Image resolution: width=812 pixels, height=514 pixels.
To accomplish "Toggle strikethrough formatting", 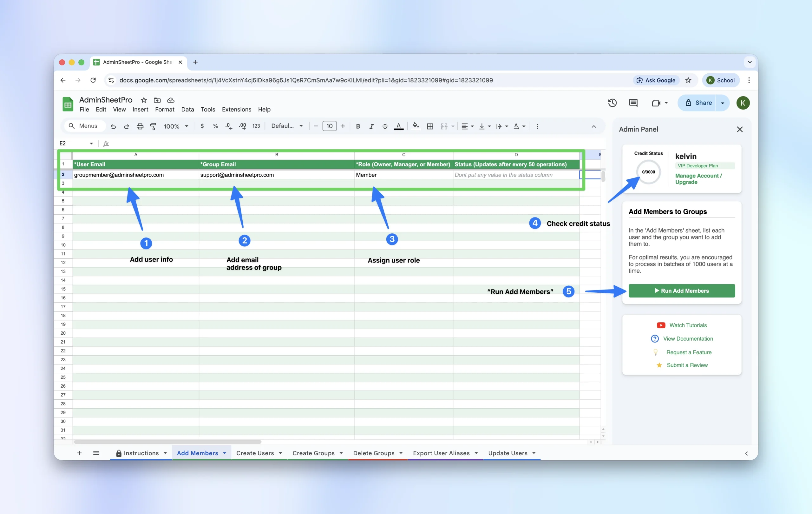I will coord(385,126).
